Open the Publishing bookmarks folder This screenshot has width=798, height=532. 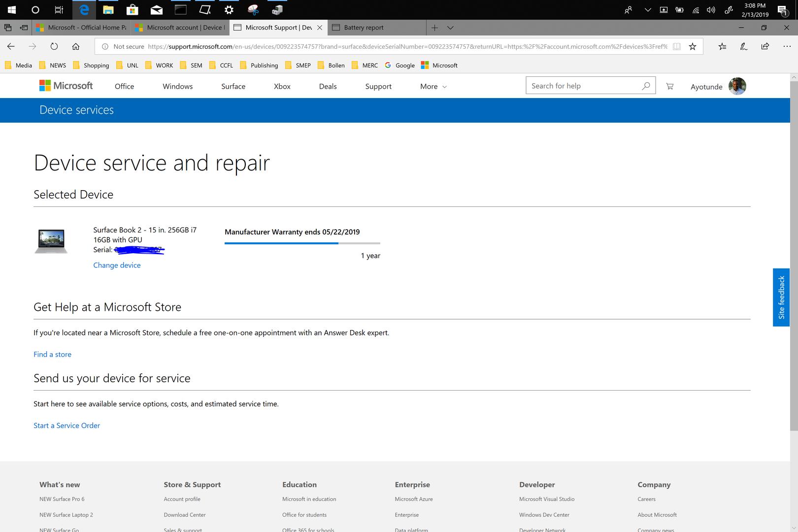pos(259,65)
